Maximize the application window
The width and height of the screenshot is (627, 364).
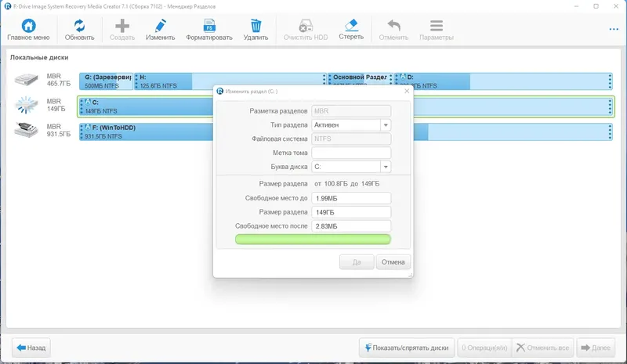[x=596, y=6]
